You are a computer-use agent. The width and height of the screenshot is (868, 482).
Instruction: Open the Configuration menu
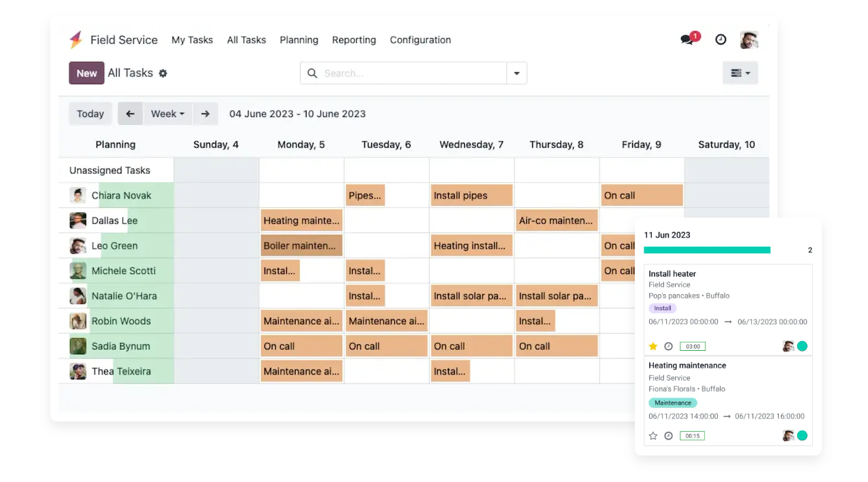click(421, 40)
